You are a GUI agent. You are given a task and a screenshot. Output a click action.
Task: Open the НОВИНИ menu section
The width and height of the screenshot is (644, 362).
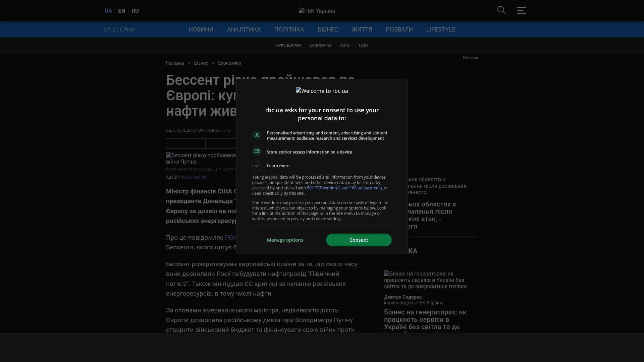pyautogui.click(x=201, y=29)
